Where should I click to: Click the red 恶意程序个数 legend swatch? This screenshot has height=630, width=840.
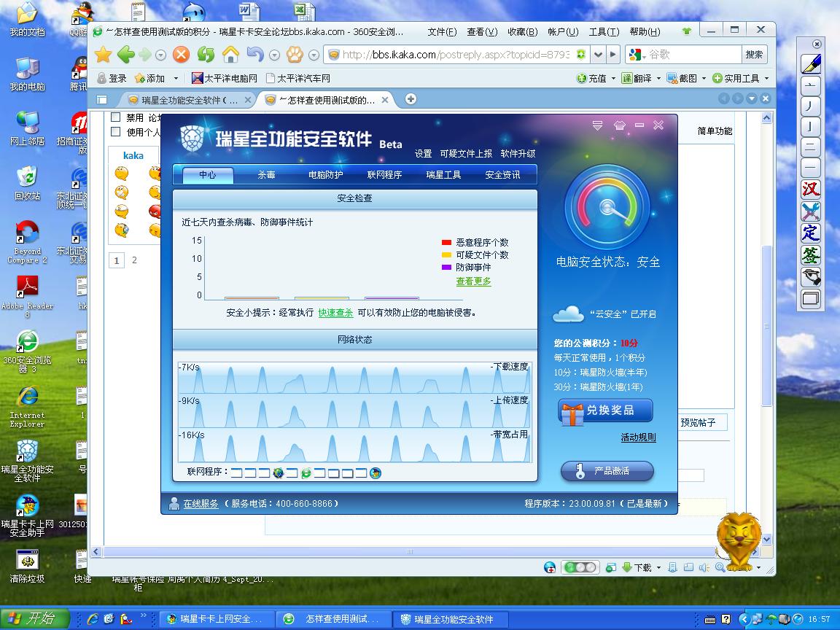446,242
